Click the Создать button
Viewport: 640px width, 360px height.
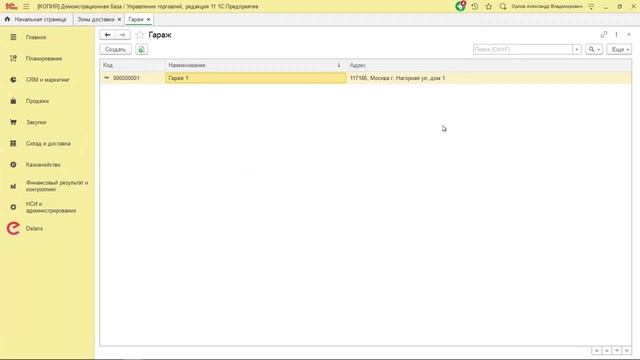116,49
